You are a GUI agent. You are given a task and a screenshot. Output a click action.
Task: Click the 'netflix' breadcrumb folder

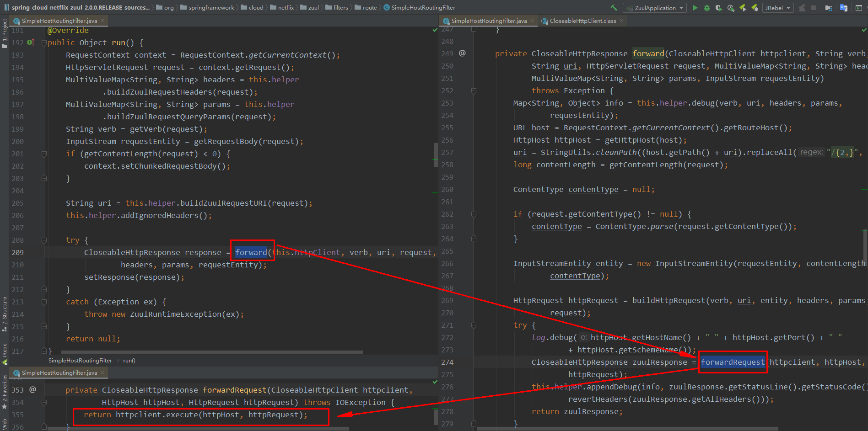(x=282, y=8)
